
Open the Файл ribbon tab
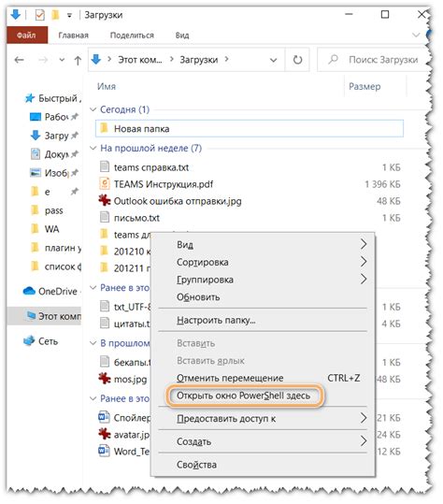pyautogui.click(x=27, y=35)
